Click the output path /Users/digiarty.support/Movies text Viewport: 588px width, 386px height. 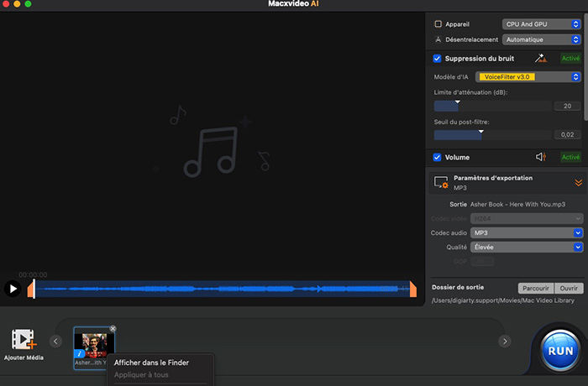(502, 300)
